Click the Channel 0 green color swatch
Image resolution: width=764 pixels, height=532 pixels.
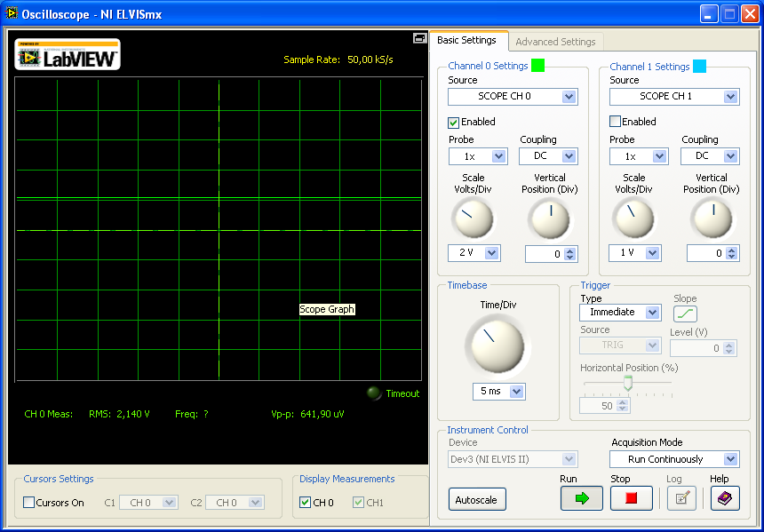pyautogui.click(x=537, y=66)
